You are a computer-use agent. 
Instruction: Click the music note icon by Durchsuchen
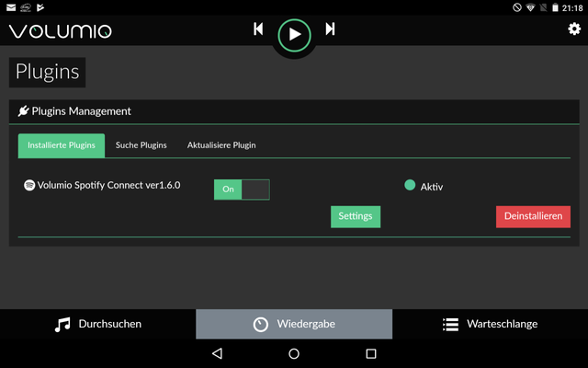62,325
